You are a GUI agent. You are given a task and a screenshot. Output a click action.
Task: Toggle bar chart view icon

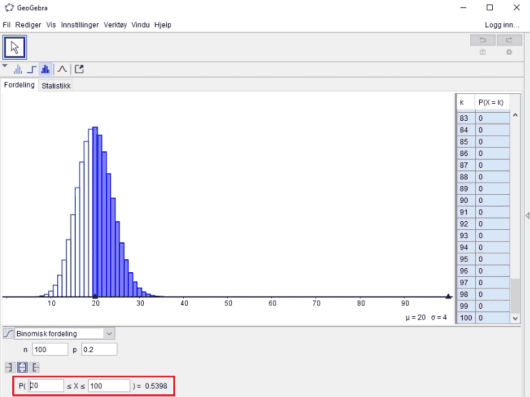18,69
